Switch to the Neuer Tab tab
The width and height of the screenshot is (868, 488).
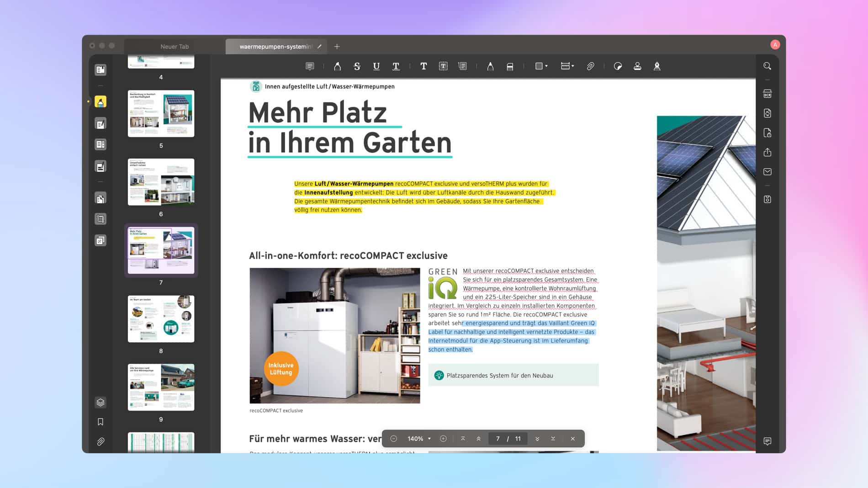pyautogui.click(x=174, y=47)
